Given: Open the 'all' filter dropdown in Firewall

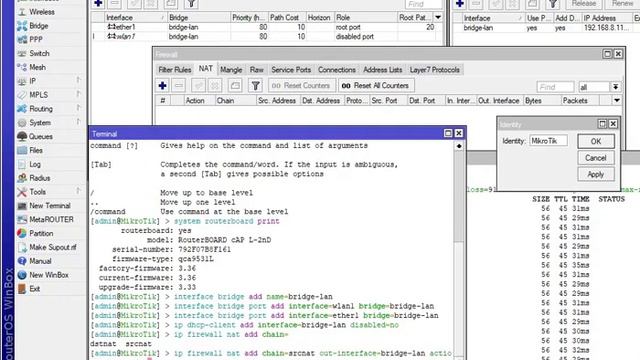Looking at the screenshot, I should tap(615, 87).
